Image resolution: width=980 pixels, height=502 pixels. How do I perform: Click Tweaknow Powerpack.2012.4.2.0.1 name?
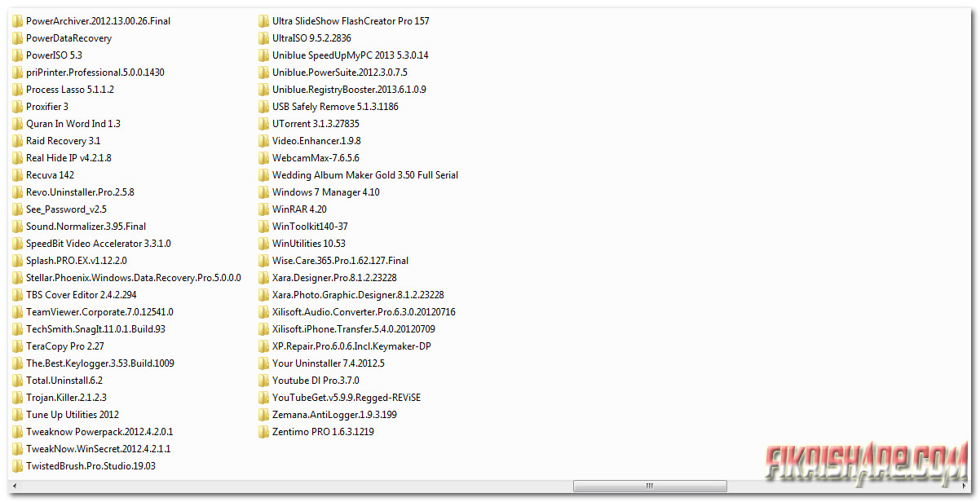coord(99,432)
